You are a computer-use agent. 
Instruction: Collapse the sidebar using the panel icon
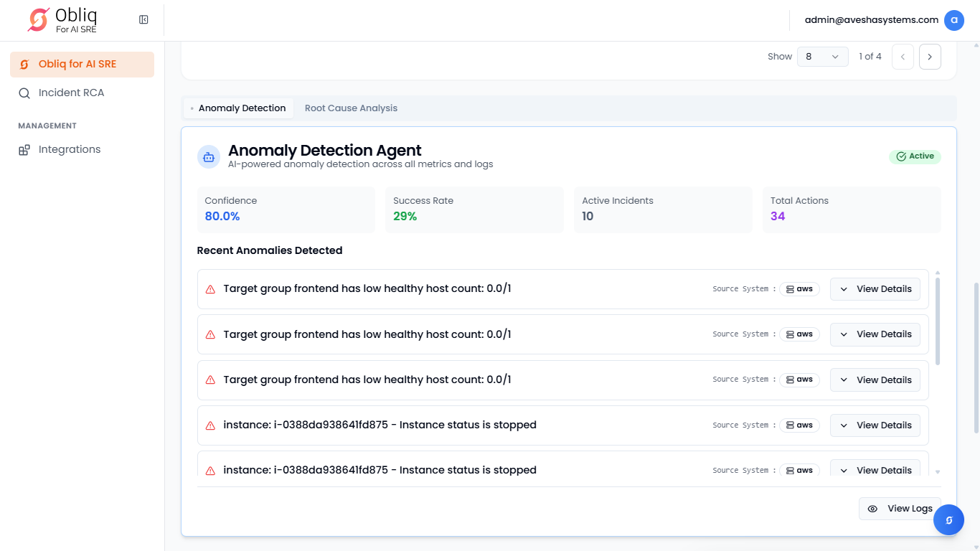[143, 20]
